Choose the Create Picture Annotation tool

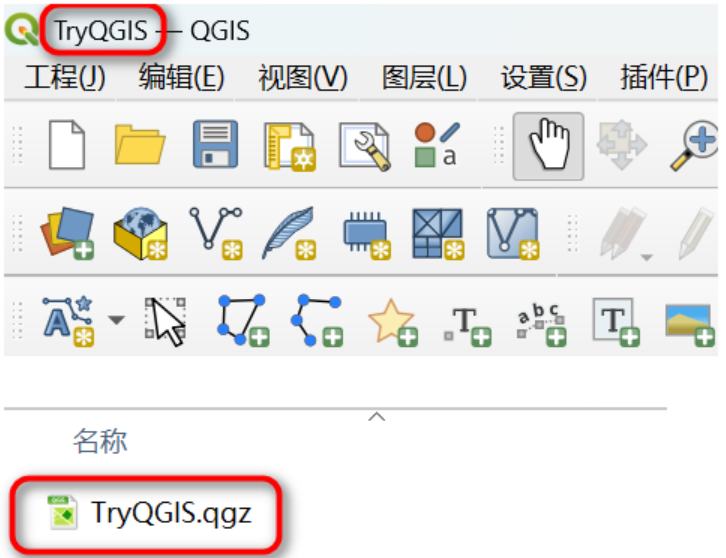pos(689,324)
